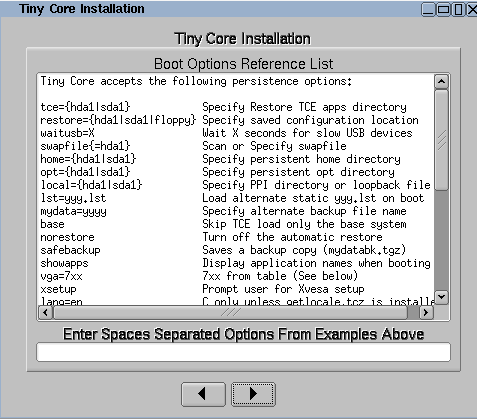The height and width of the screenshot is (419, 477).
Task: Click the horizontal scrollbar left arrow
Action: 45,313
